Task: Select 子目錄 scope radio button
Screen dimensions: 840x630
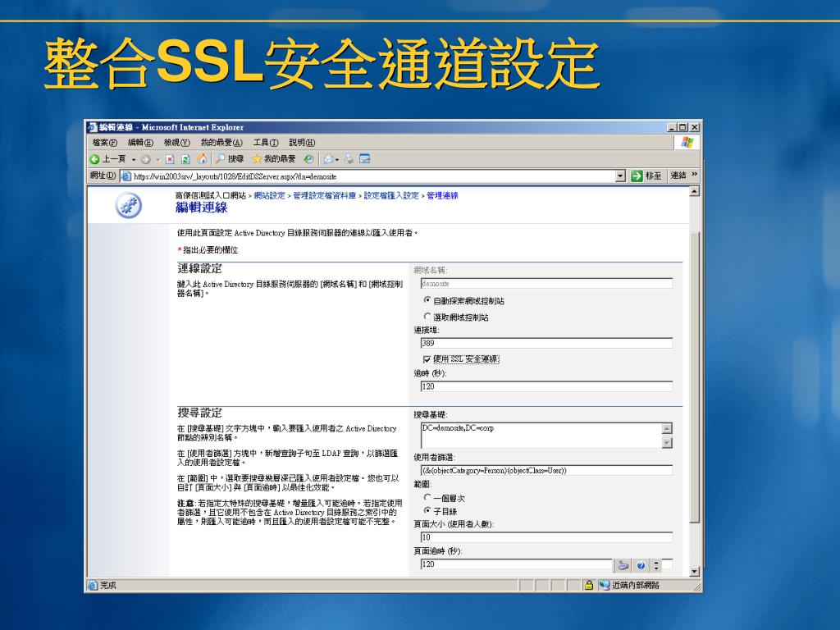Action: coord(427,511)
